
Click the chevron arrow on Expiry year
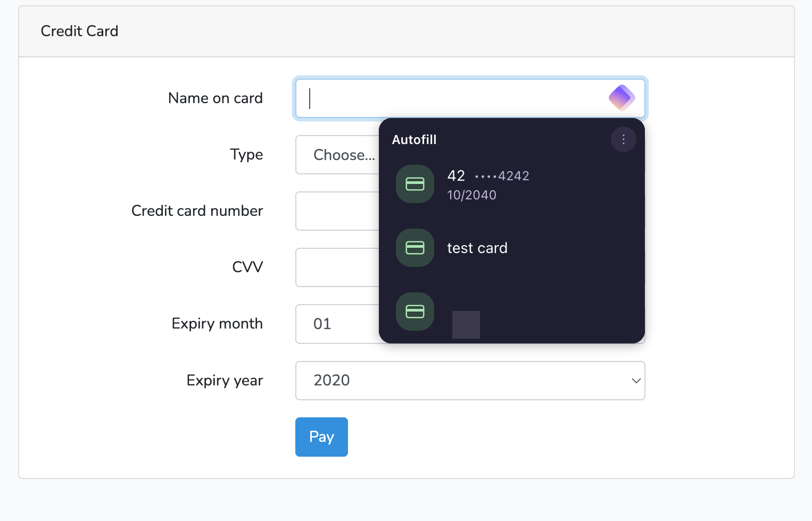click(x=635, y=381)
